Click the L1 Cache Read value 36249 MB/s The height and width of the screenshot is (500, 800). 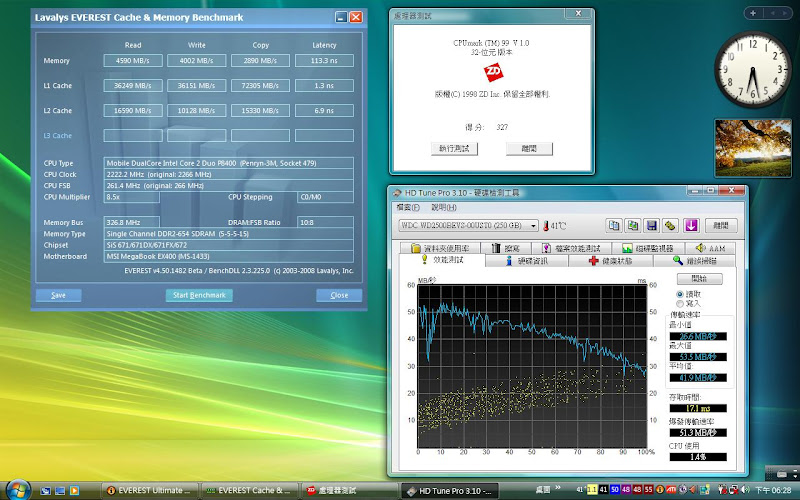click(x=133, y=86)
